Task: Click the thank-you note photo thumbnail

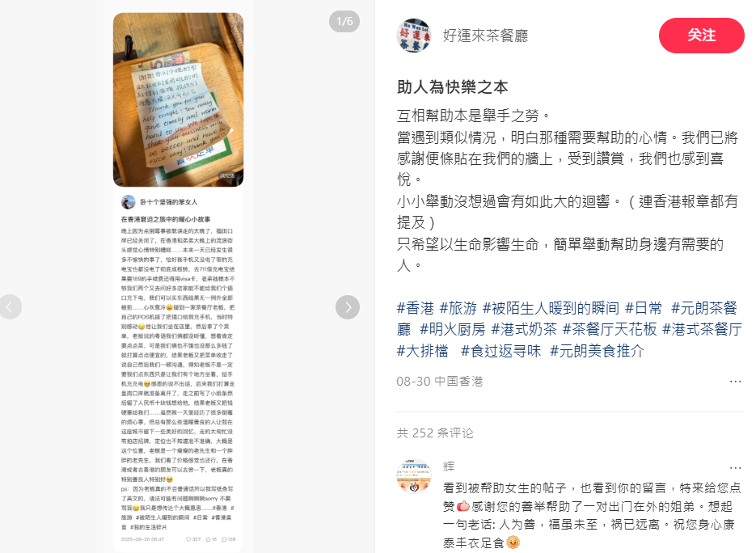Action: point(179,99)
